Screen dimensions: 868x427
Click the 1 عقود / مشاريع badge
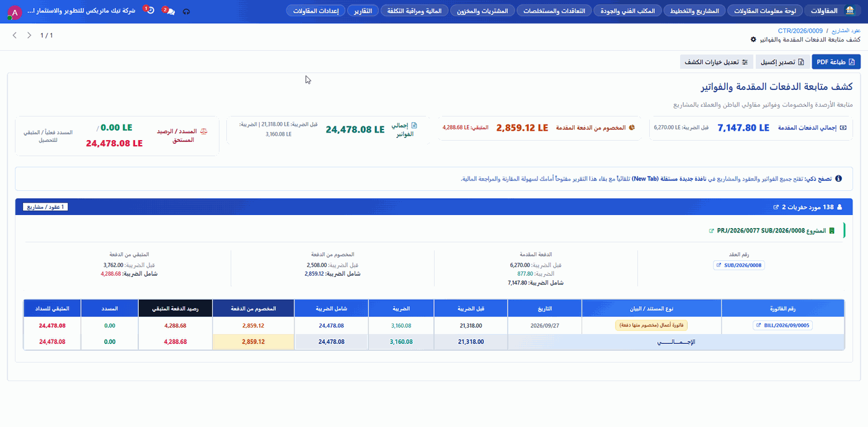[x=46, y=207]
